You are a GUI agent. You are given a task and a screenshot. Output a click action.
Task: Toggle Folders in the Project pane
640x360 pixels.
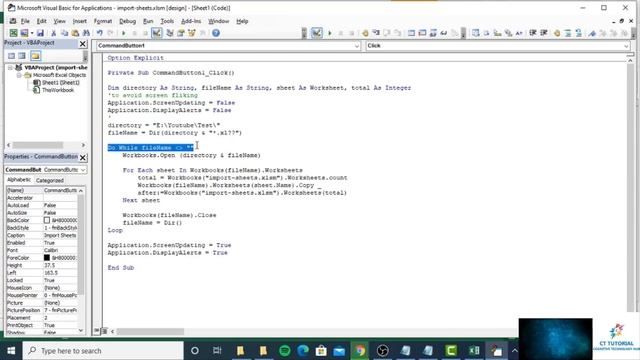(36, 56)
